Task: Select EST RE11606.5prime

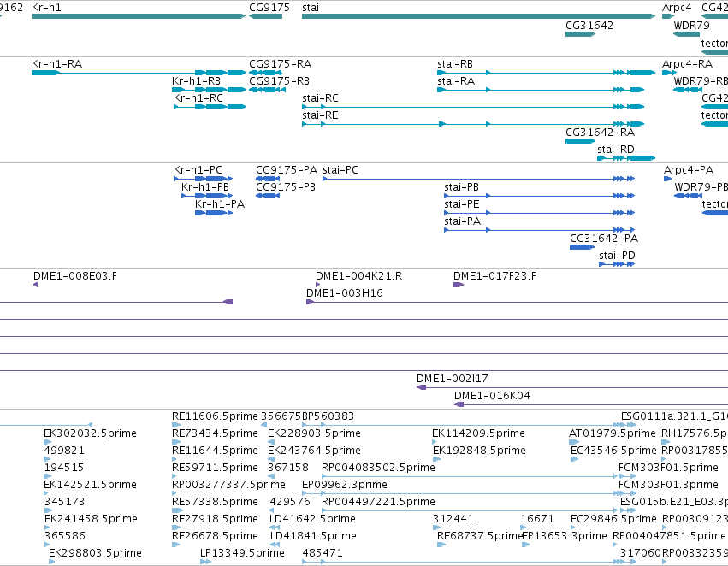Action: pos(176,425)
